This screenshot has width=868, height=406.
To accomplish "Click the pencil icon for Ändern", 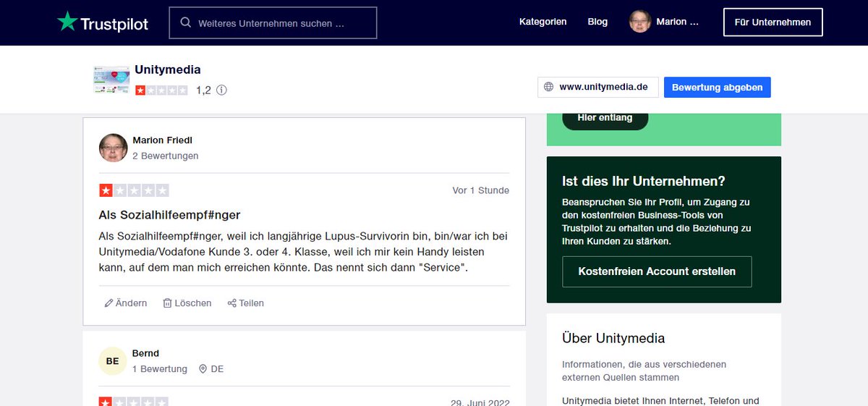I will coord(109,303).
